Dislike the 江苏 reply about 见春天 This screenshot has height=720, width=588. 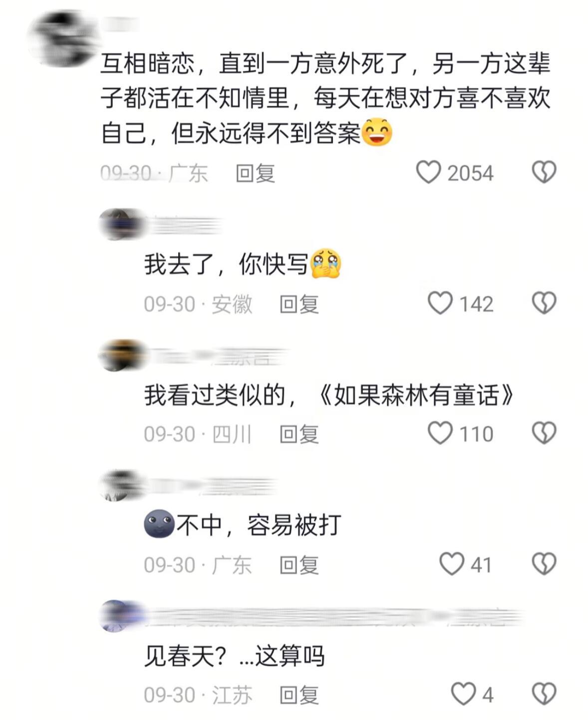[x=544, y=694]
